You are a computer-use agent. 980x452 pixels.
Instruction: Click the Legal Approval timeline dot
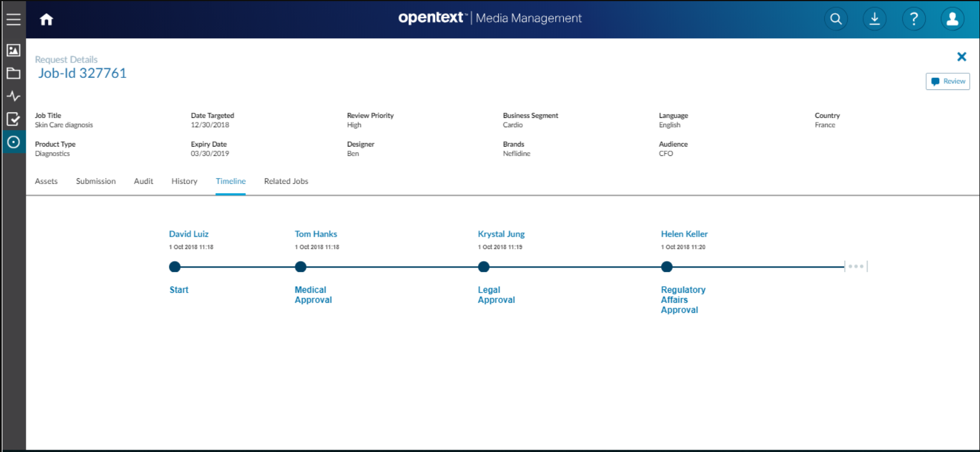click(484, 266)
